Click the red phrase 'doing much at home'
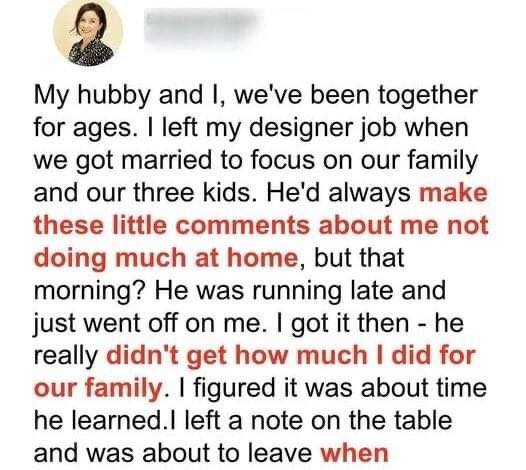 click(x=166, y=258)
